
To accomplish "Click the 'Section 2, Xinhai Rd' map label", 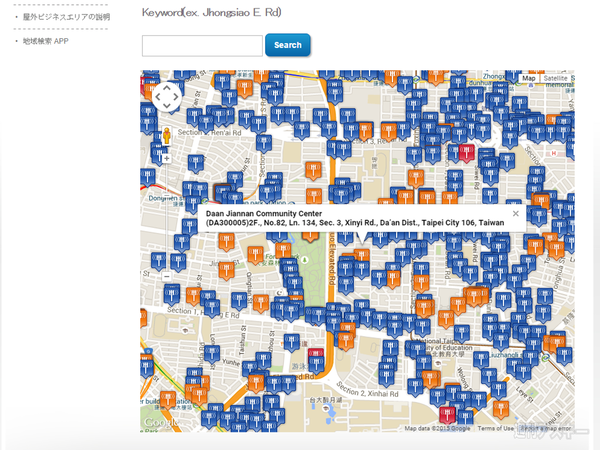I will [x=367, y=389].
